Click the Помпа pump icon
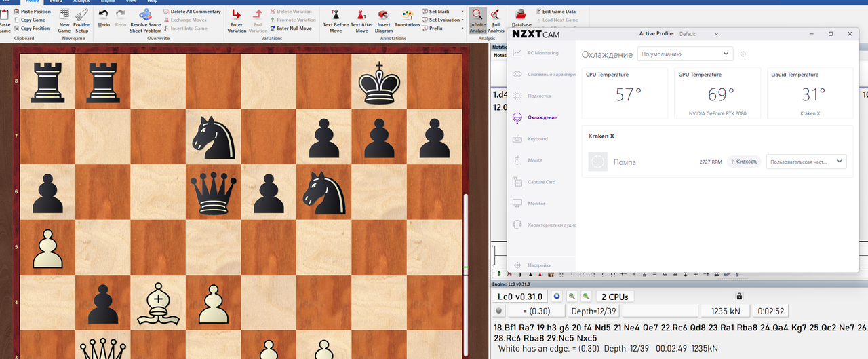The width and height of the screenshot is (868, 359). [x=597, y=162]
